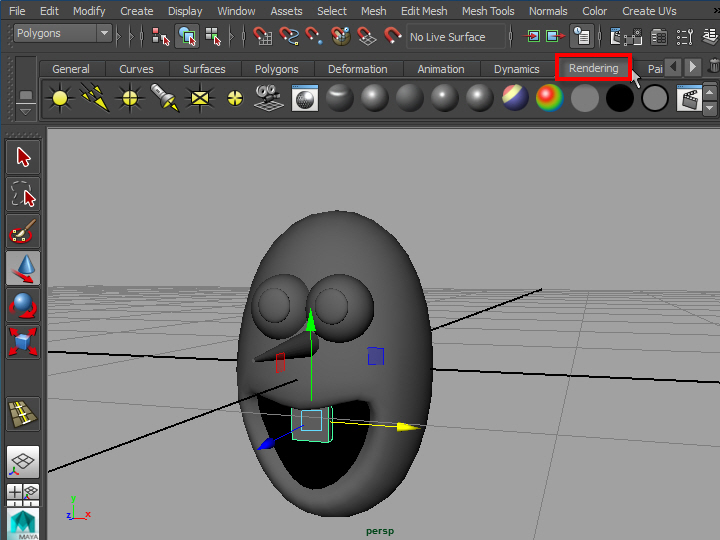Add a directional light from the shelf
720x540 pixels.
click(95, 98)
